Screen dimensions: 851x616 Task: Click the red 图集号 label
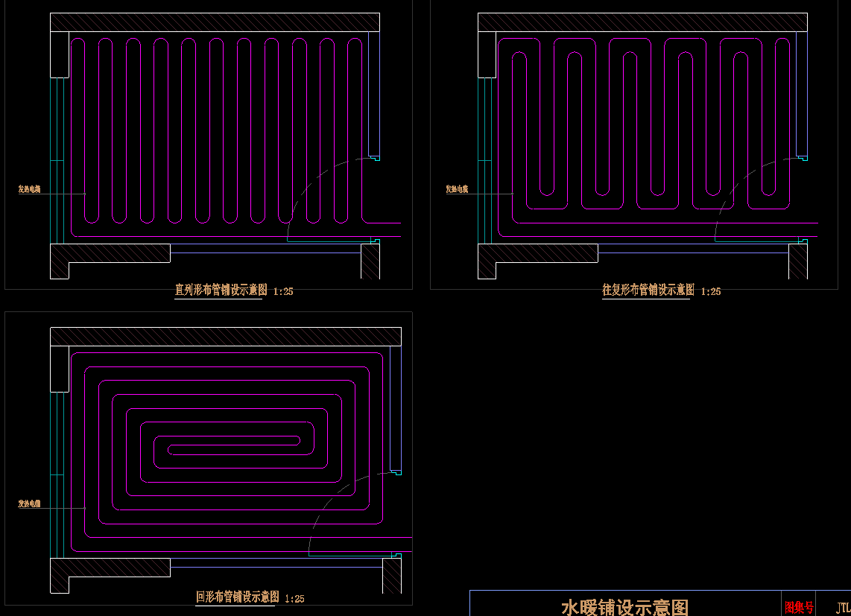click(799, 608)
